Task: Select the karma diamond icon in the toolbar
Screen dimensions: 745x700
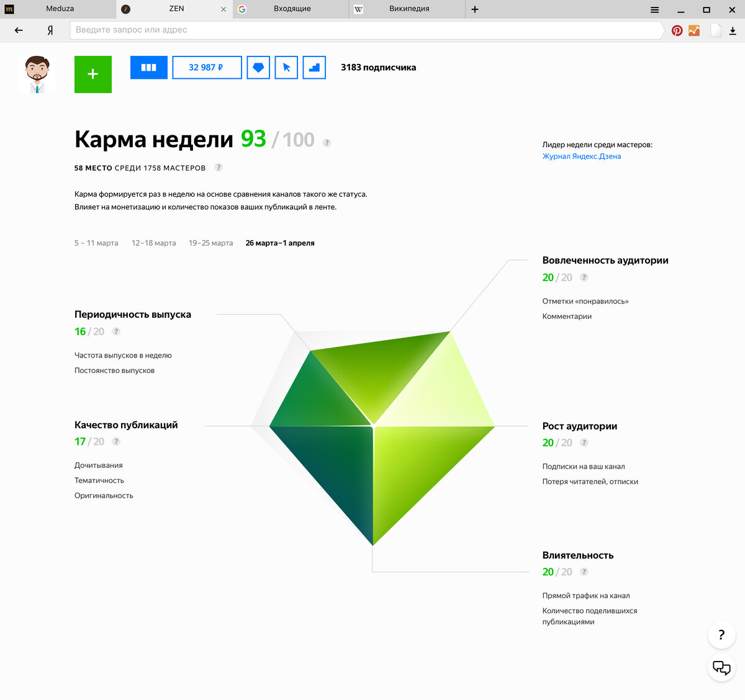Action: (258, 67)
